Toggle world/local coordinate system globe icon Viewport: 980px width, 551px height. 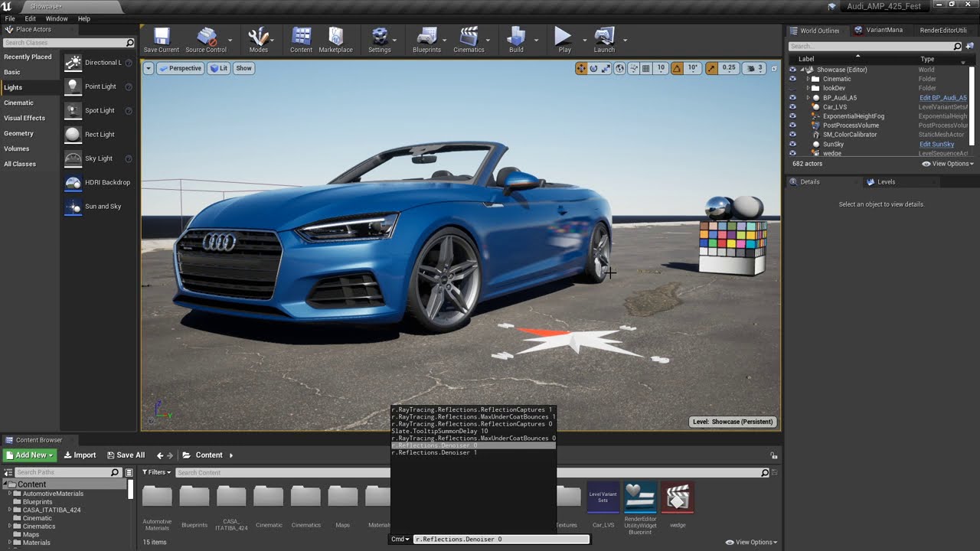point(619,68)
